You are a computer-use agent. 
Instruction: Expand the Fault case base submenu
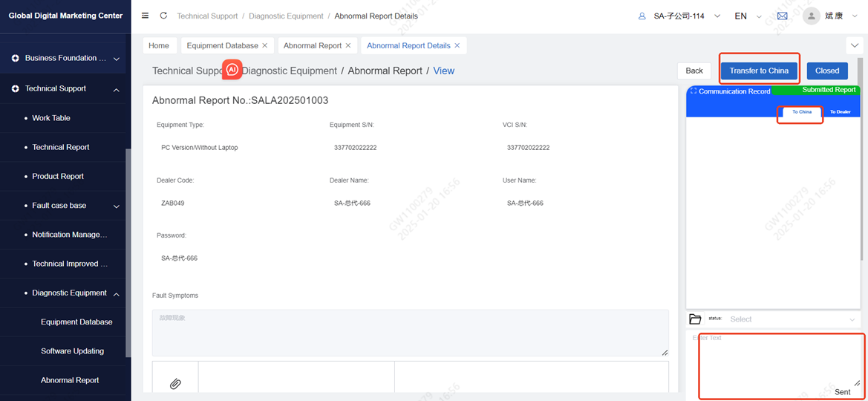click(117, 206)
